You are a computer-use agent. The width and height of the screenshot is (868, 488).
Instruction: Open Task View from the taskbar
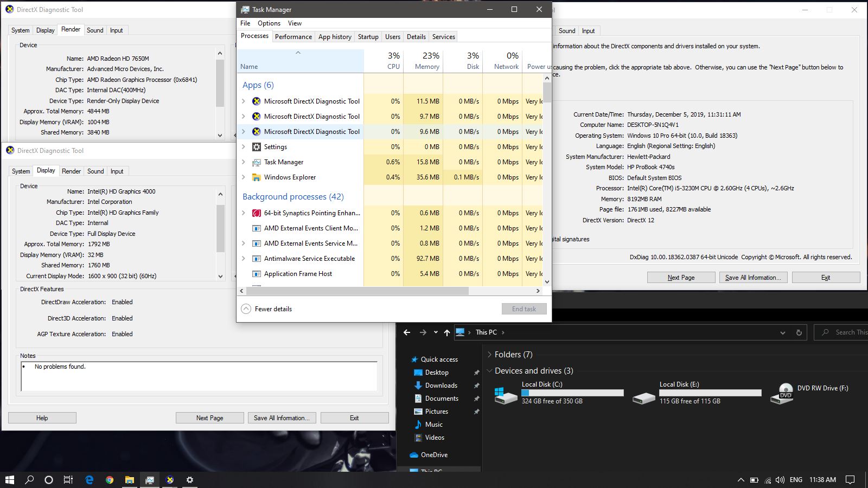tap(68, 480)
